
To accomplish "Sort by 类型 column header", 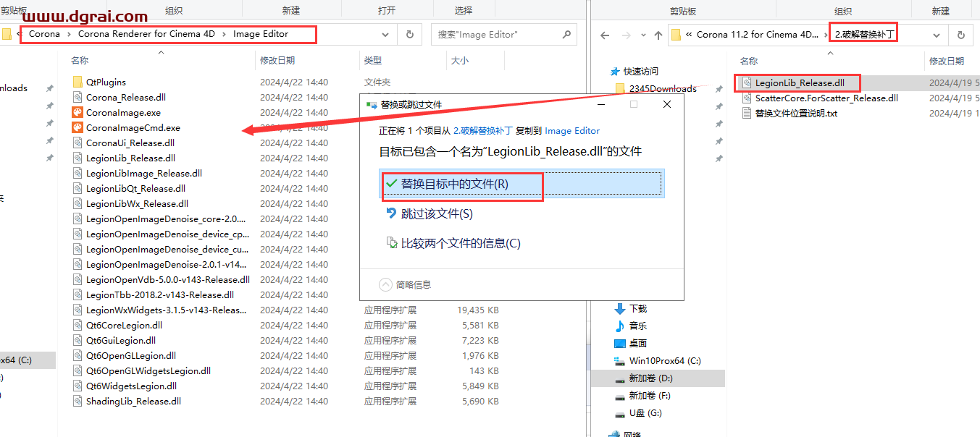I will pos(373,61).
